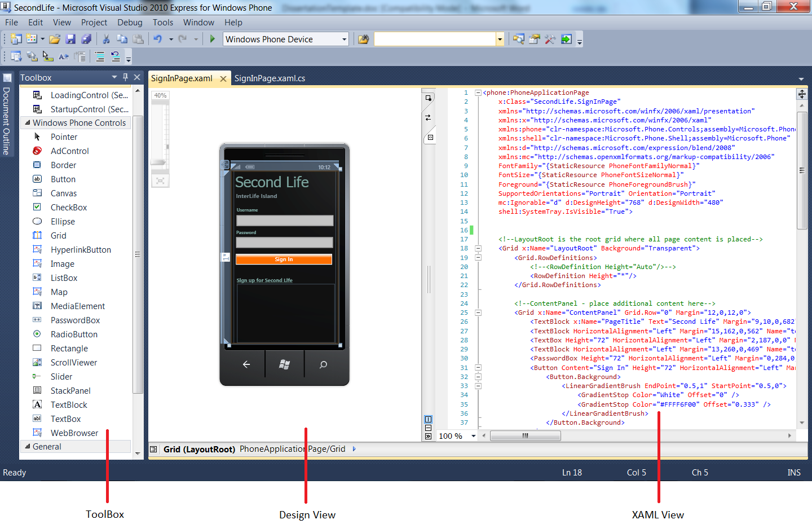The image size is (812, 524).
Task: Collapse the phone:PhoneApplicationPage XAML node
Action: 478,93
